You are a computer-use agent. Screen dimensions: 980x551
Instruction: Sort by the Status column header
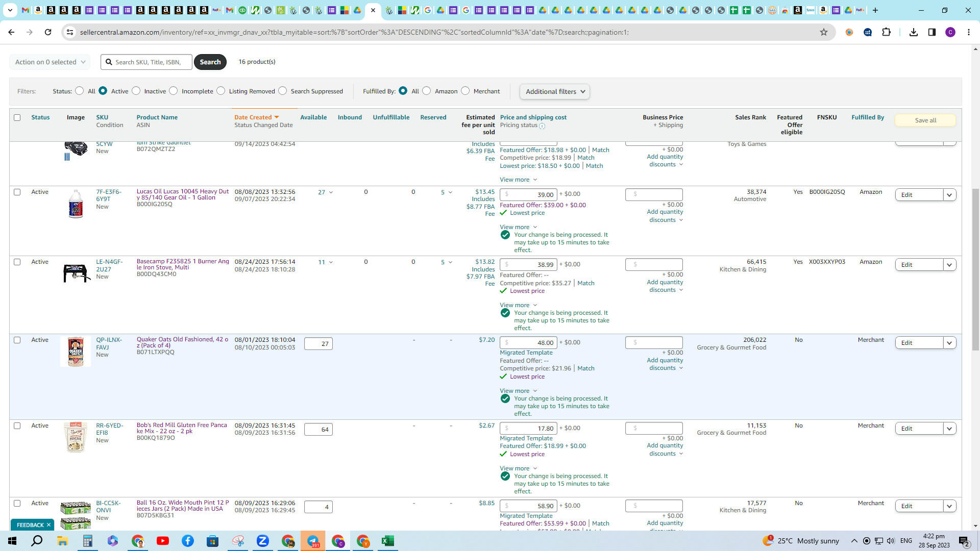tap(40, 117)
